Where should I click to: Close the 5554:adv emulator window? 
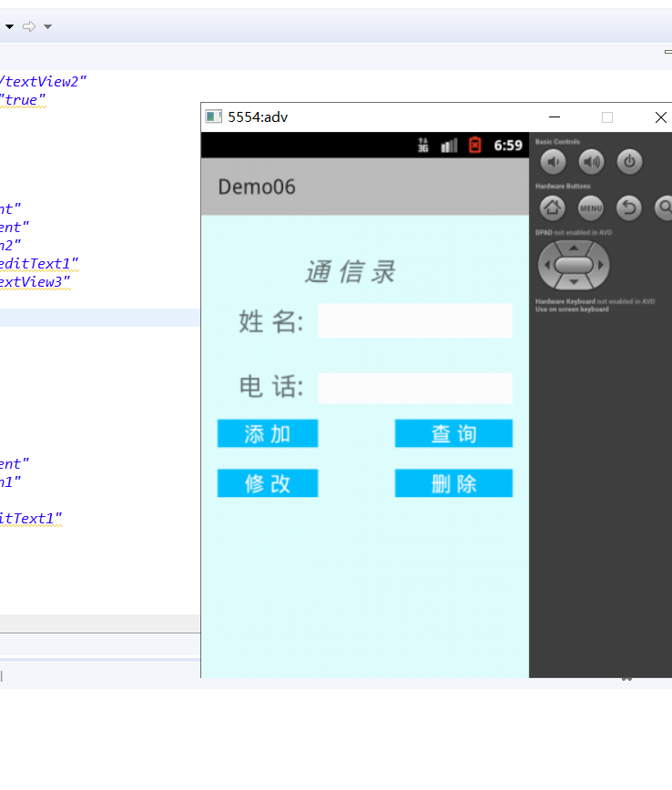coord(661,116)
